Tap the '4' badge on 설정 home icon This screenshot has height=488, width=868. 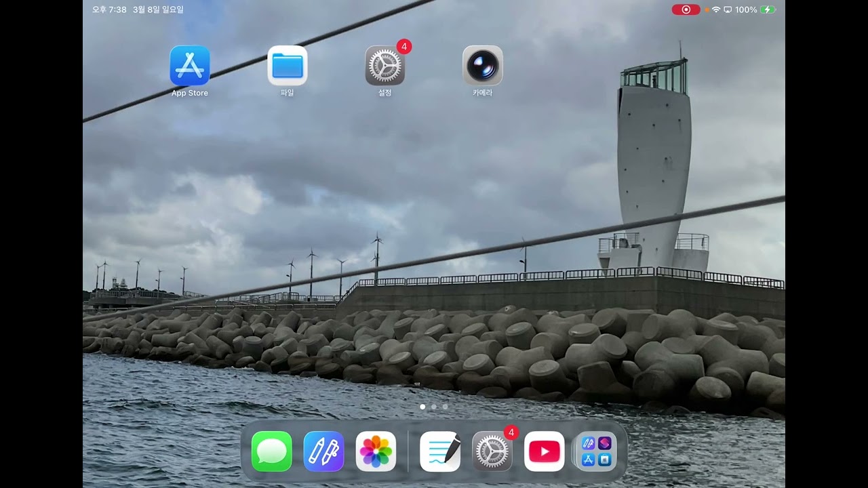tap(404, 46)
